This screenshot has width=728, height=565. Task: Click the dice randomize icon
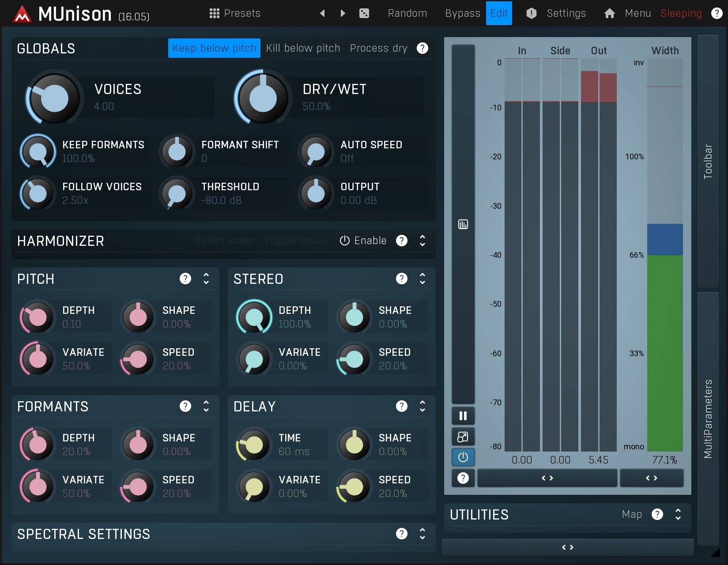[364, 13]
